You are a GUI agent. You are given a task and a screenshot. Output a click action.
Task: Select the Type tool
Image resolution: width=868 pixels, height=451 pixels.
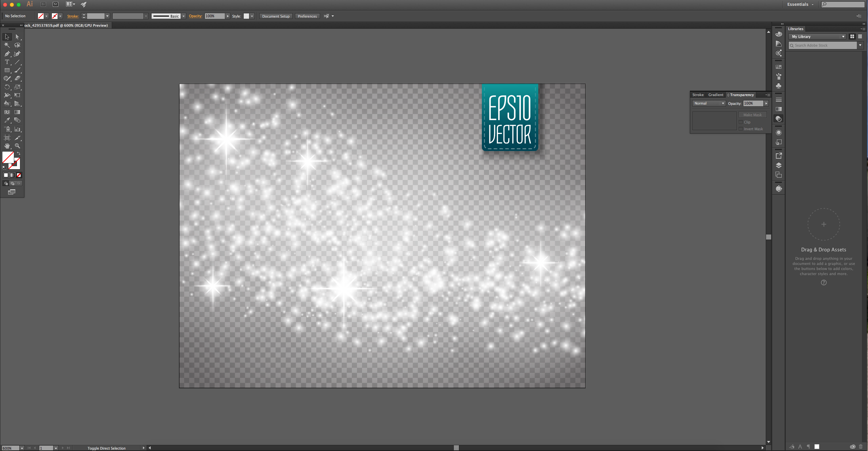(7, 62)
